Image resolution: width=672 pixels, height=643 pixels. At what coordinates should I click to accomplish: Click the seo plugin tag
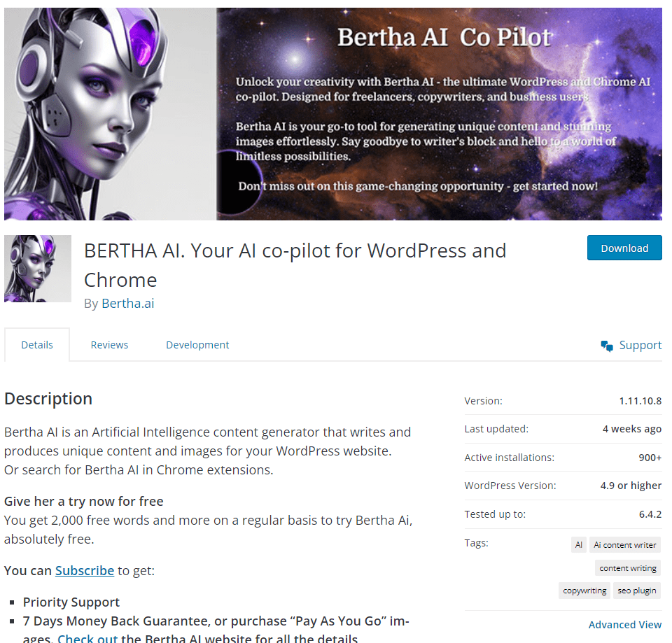pyautogui.click(x=637, y=591)
